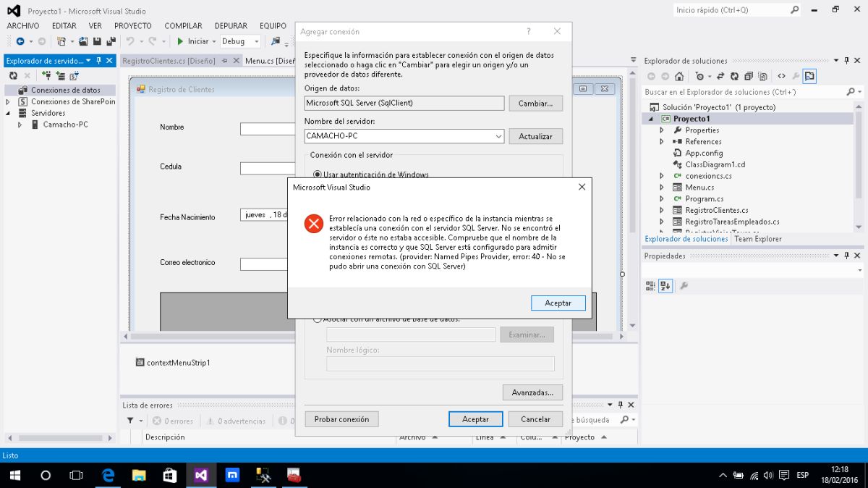
Task: Click the Add SharePoint Connection icon
Action: coord(74,75)
